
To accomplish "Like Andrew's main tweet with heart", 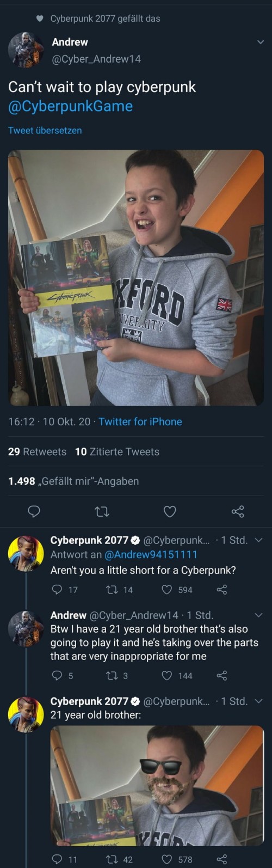I will click(x=170, y=511).
